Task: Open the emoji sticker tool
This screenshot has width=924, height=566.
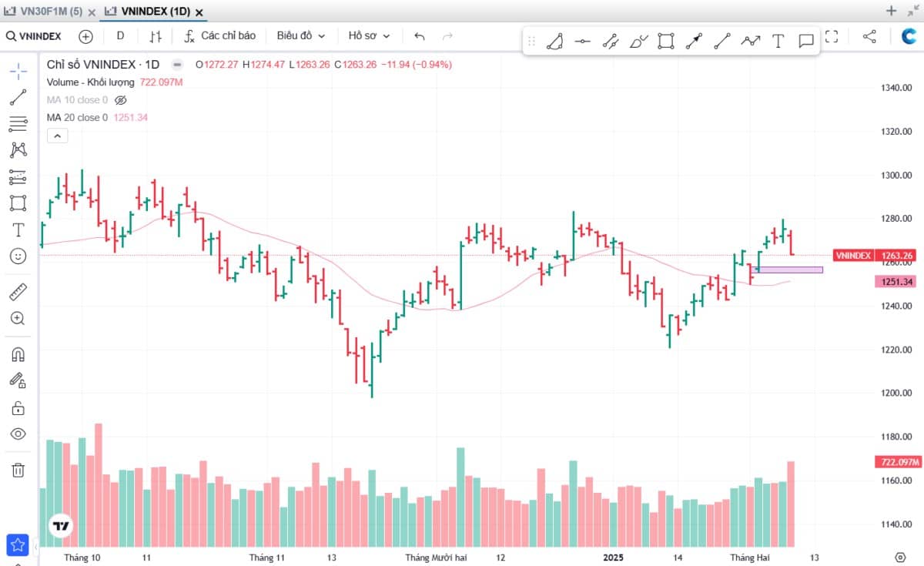Action: pos(18,256)
